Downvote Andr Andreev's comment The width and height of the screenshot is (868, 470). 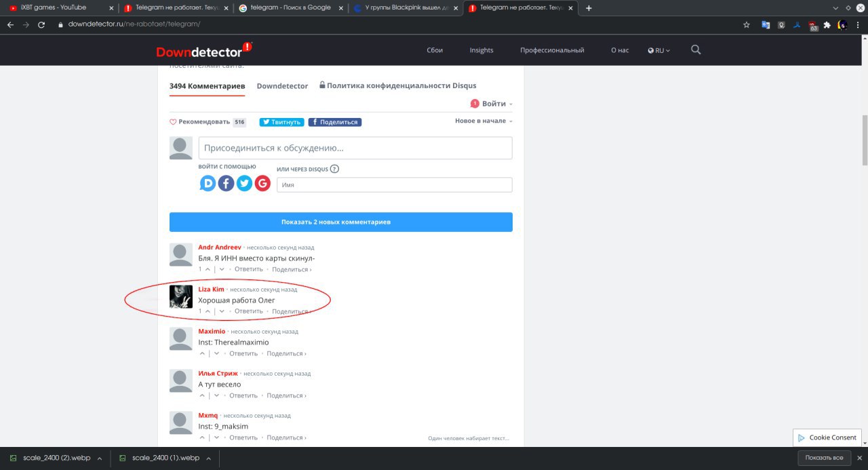(x=222, y=269)
